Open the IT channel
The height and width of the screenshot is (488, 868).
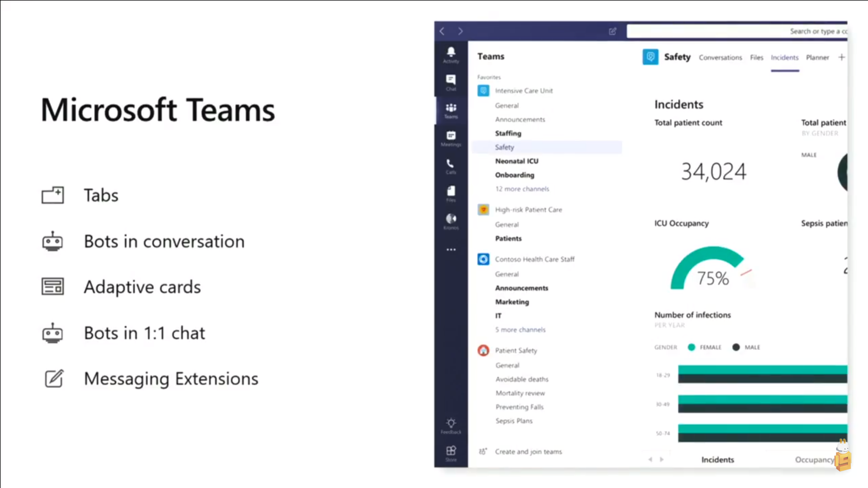(x=498, y=316)
